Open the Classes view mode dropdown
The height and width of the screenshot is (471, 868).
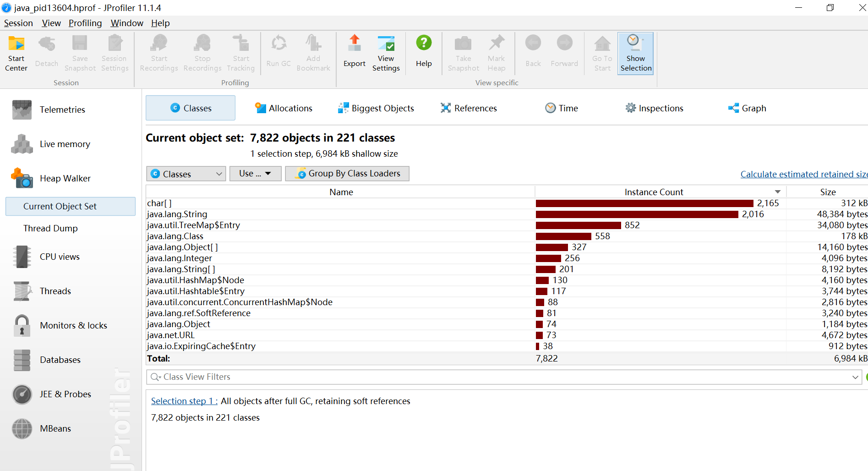pos(186,174)
